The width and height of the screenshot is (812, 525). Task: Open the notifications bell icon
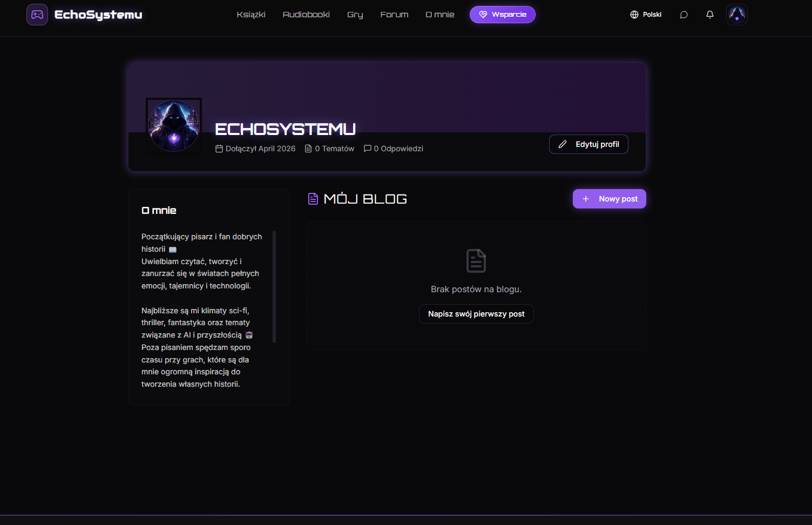click(x=710, y=15)
